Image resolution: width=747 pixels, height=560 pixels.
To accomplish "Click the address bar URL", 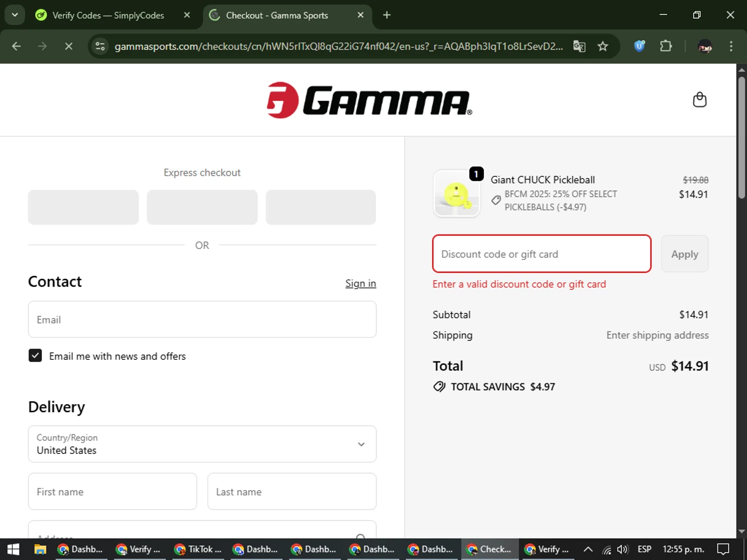I will (x=339, y=46).
